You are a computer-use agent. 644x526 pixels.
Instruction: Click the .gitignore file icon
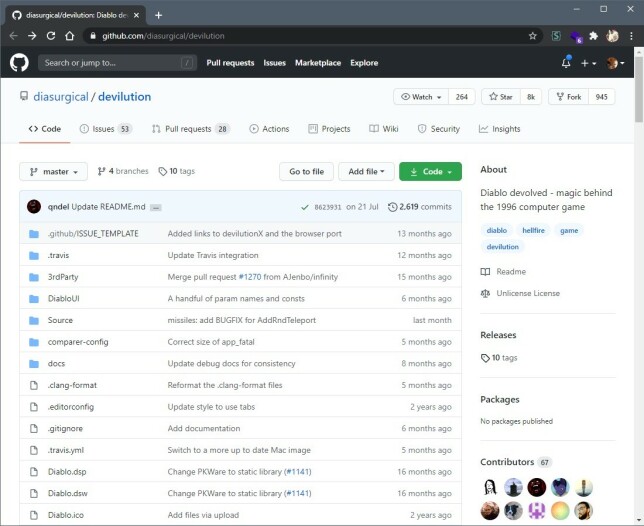tap(34, 429)
